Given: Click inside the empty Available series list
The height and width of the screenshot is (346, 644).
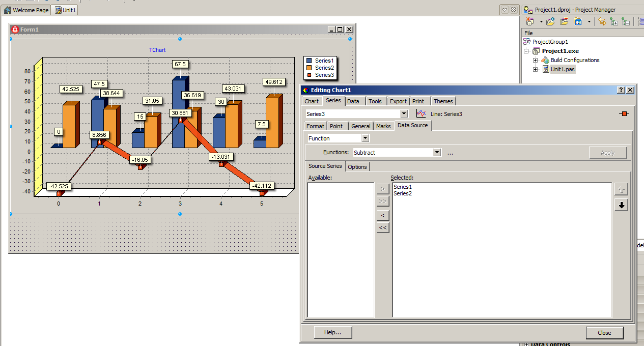Looking at the screenshot, I should 341,250.
